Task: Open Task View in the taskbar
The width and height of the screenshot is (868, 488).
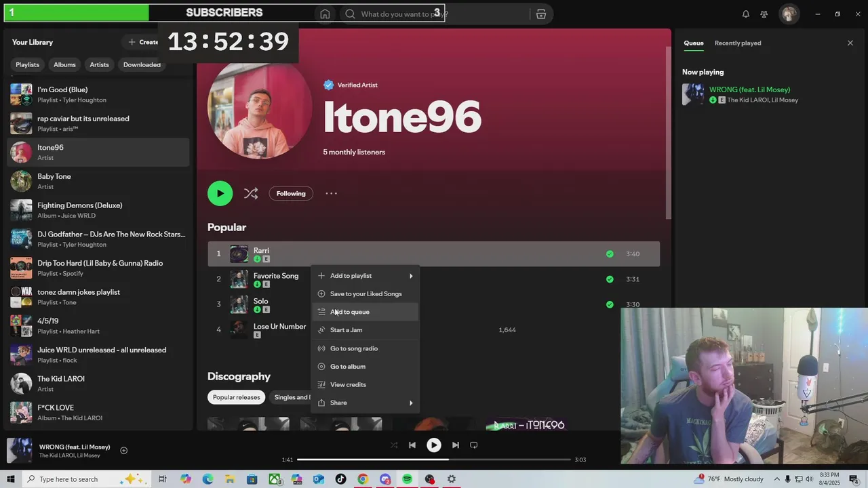Action: 163,479
